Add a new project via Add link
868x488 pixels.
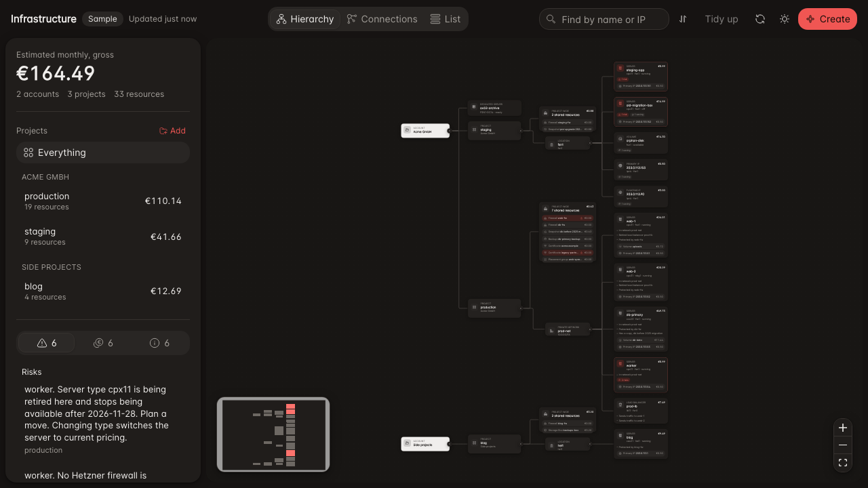point(172,131)
